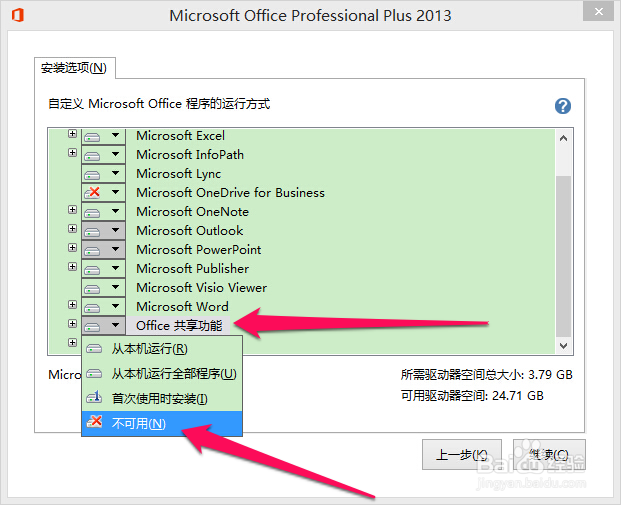Screen dimensions: 621x505
Task: Choose 从本机运行全部程序(U) menu entry
Action: tap(162, 374)
